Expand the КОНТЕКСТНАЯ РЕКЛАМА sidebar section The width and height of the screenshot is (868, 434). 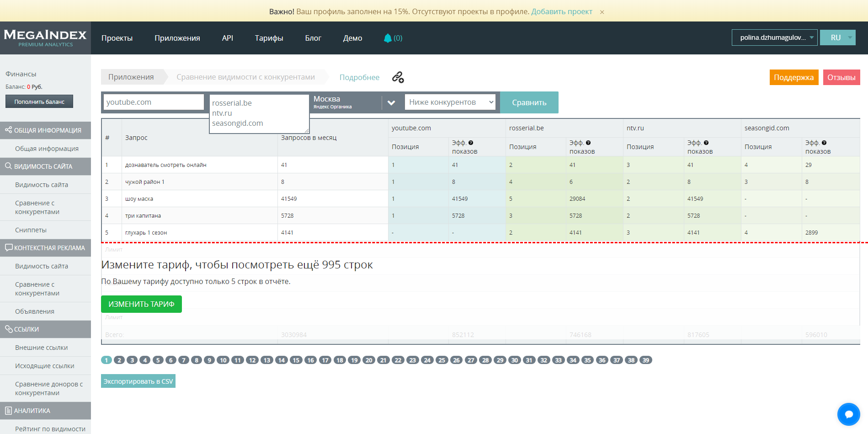coord(45,248)
